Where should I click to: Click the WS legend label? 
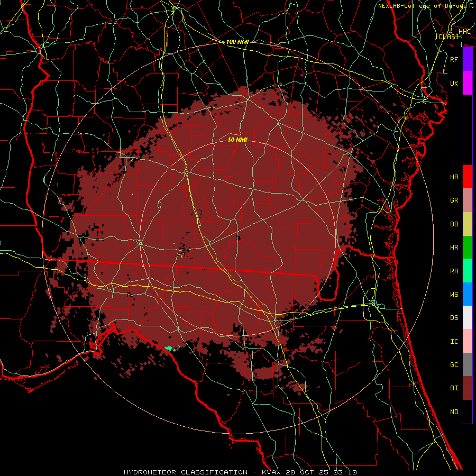[454, 294]
